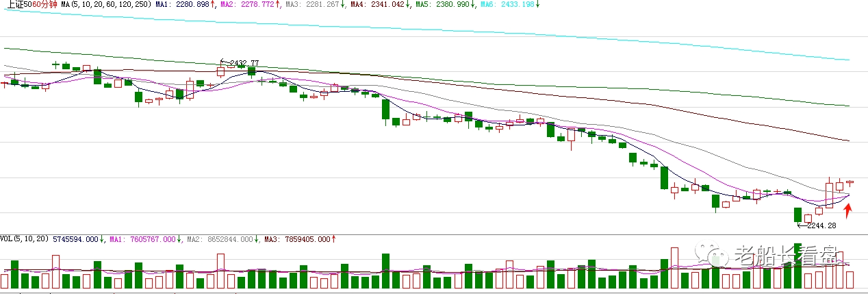This screenshot has width=868, height=294.
Task: Open the VOL(5,10,20) indicator parameters
Action: tap(25, 239)
